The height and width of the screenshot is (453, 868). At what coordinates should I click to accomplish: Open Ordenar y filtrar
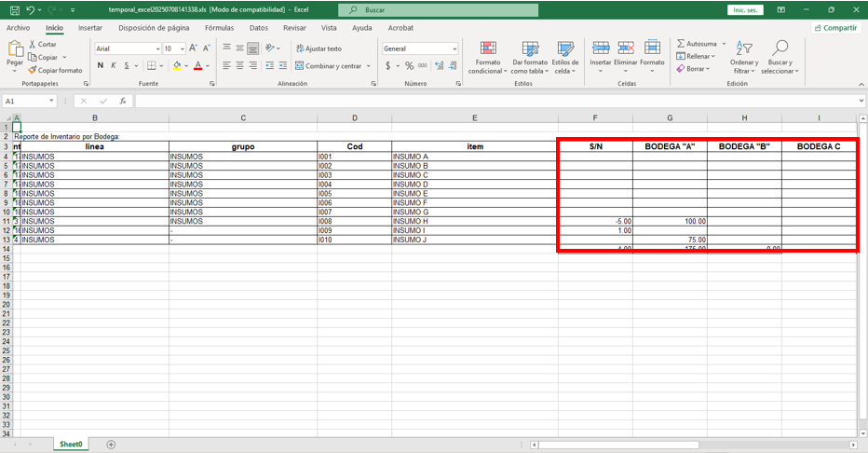coord(743,48)
